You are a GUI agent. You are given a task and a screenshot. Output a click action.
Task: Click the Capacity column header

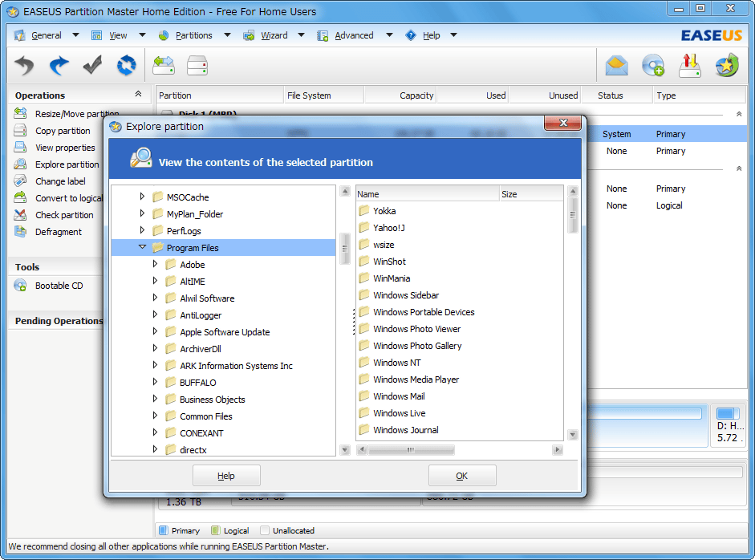point(400,95)
